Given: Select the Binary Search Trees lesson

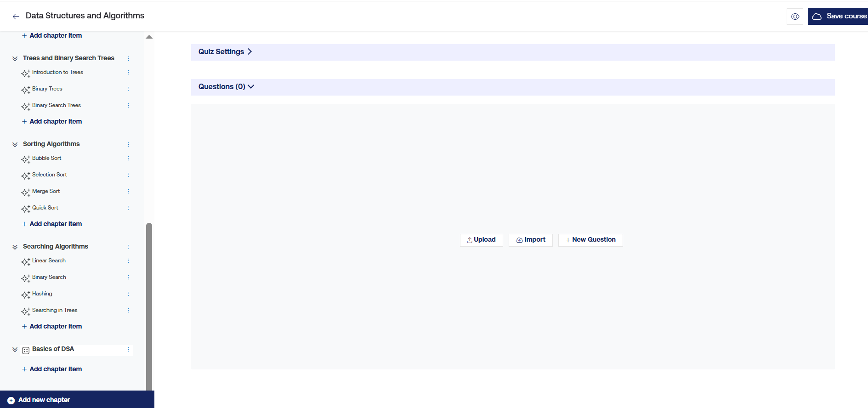Looking at the screenshot, I should 57,105.
